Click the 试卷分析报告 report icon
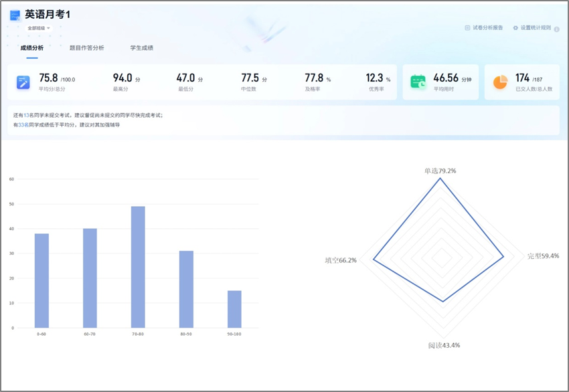Screen dimensions: 569x392 [x=467, y=28]
